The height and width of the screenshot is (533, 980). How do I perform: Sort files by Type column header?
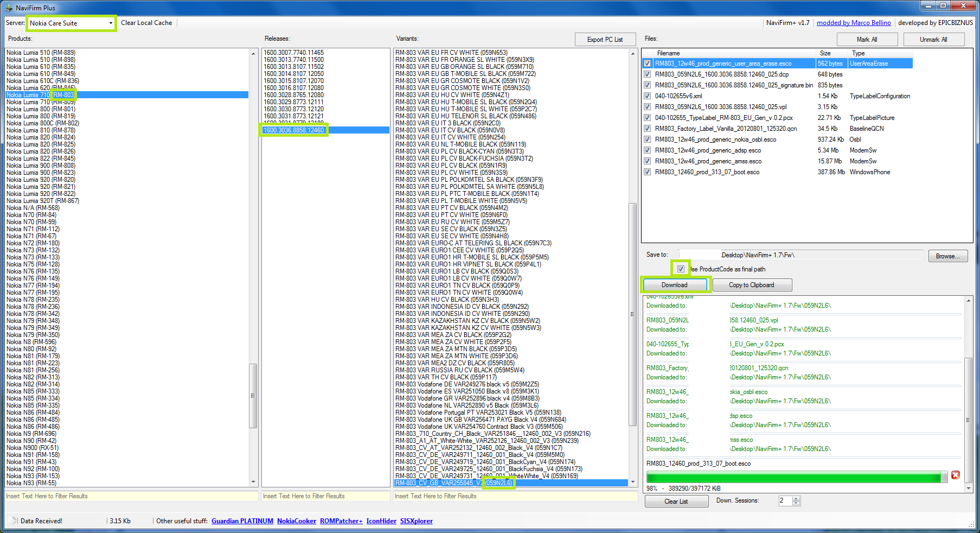[x=881, y=53]
